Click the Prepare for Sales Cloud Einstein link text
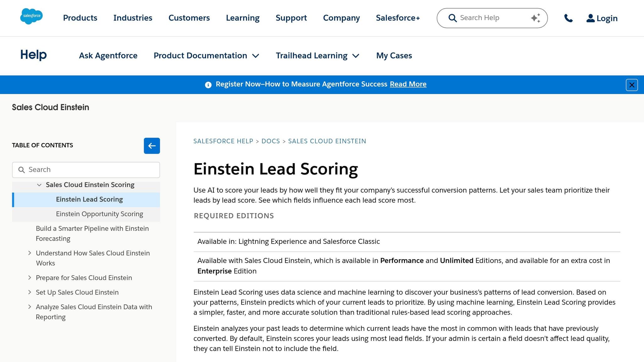Viewport: 644px width, 362px height. 84,278
